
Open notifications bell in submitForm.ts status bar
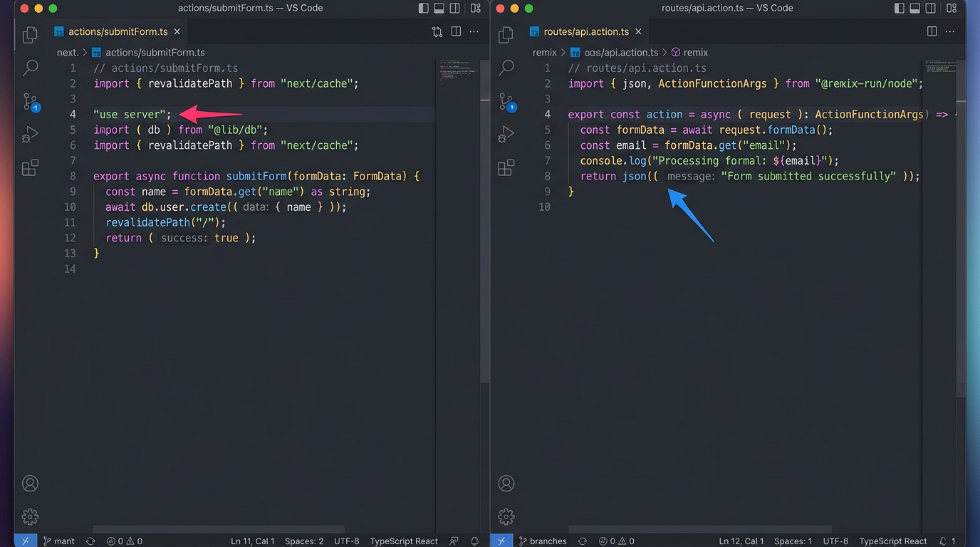pos(474,541)
